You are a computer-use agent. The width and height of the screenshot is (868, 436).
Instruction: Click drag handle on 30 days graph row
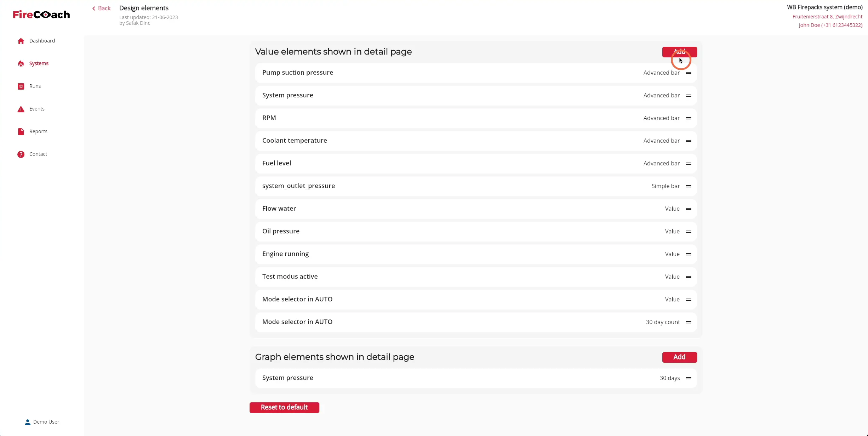[x=689, y=378]
